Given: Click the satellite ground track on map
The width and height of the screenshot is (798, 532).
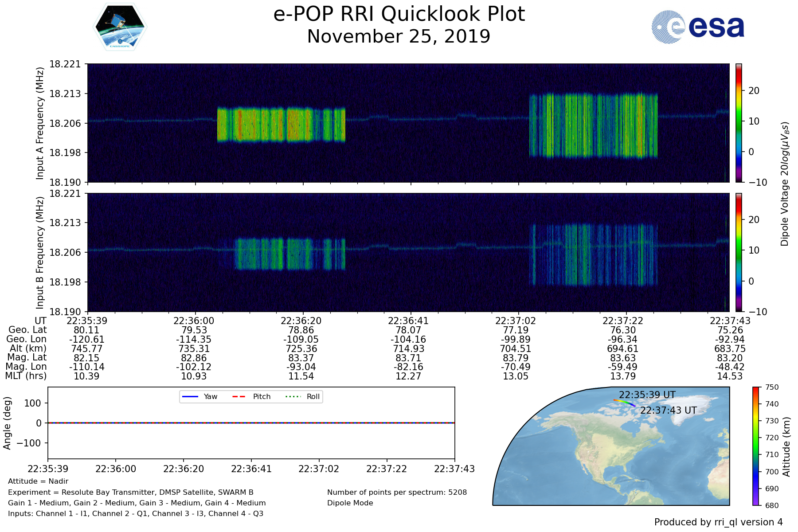Looking at the screenshot, I should point(624,402).
